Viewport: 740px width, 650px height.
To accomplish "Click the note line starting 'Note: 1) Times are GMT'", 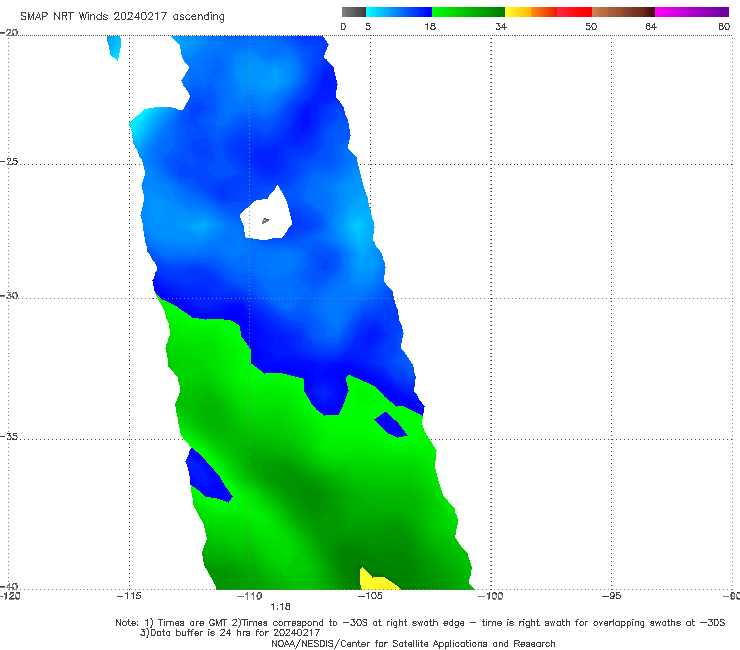I will pyautogui.click(x=420, y=623).
